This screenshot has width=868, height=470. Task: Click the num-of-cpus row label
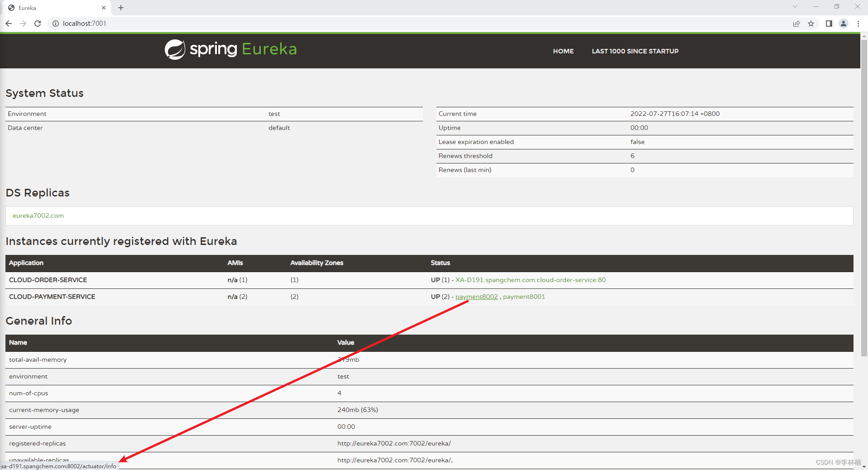[29, 393]
